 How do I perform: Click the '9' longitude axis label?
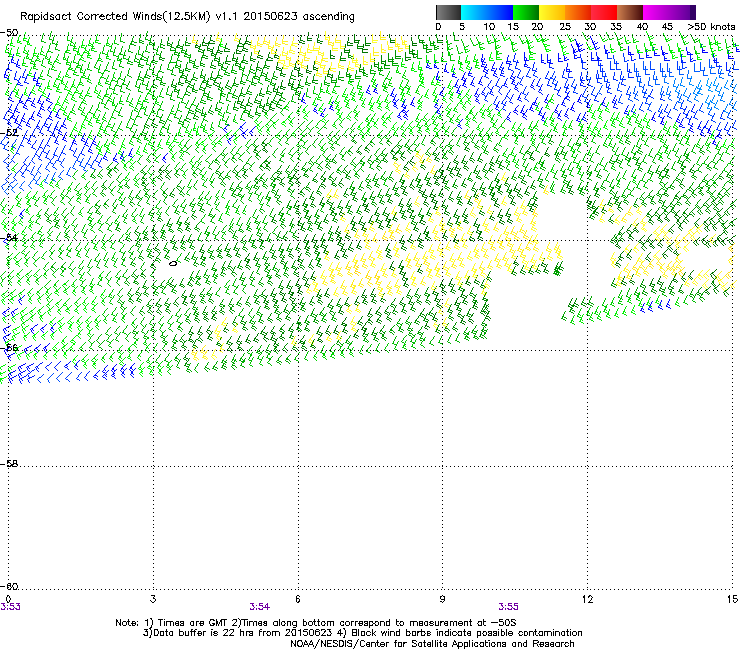(442, 599)
